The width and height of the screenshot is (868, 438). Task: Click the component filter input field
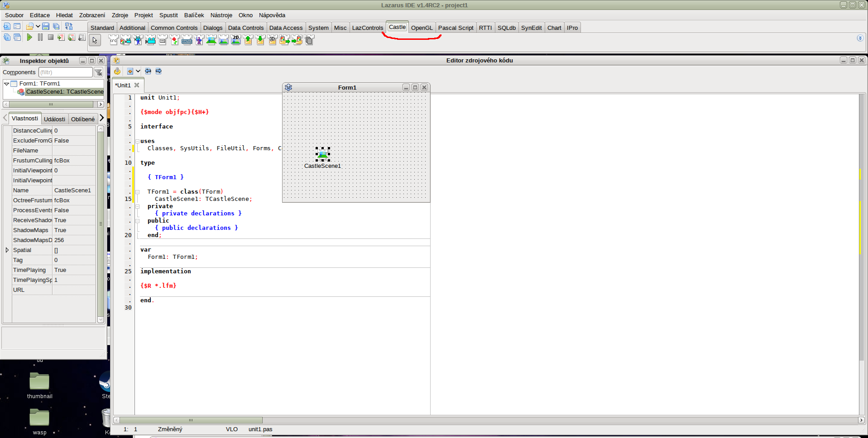66,72
